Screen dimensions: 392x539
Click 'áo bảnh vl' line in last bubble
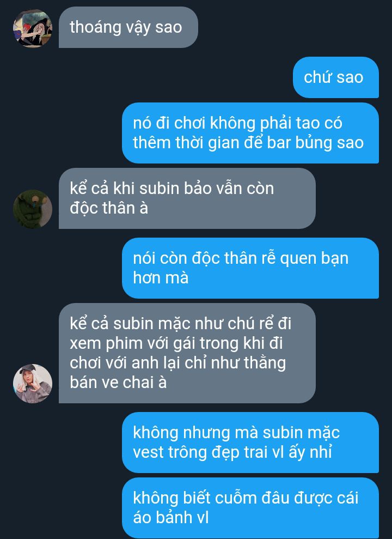pyautogui.click(x=170, y=517)
